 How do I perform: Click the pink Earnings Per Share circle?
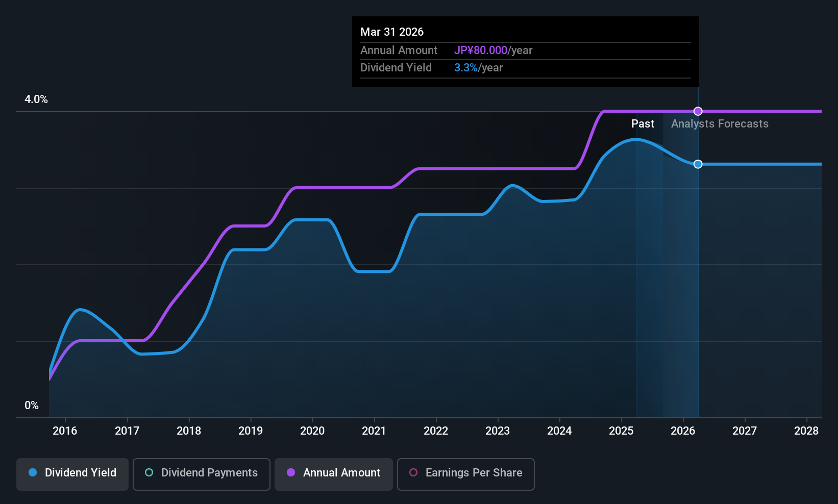pyautogui.click(x=413, y=472)
